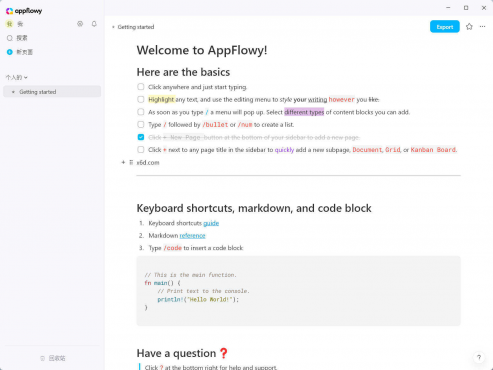Open the trash bin at sidebar bottom
The width and height of the screenshot is (493, 370).
click(53, 358)
